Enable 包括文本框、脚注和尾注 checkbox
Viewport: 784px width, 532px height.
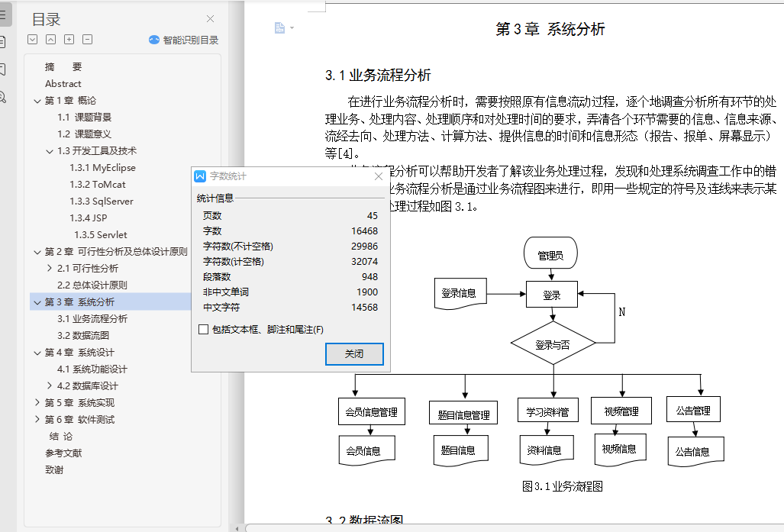pos(204,330)
